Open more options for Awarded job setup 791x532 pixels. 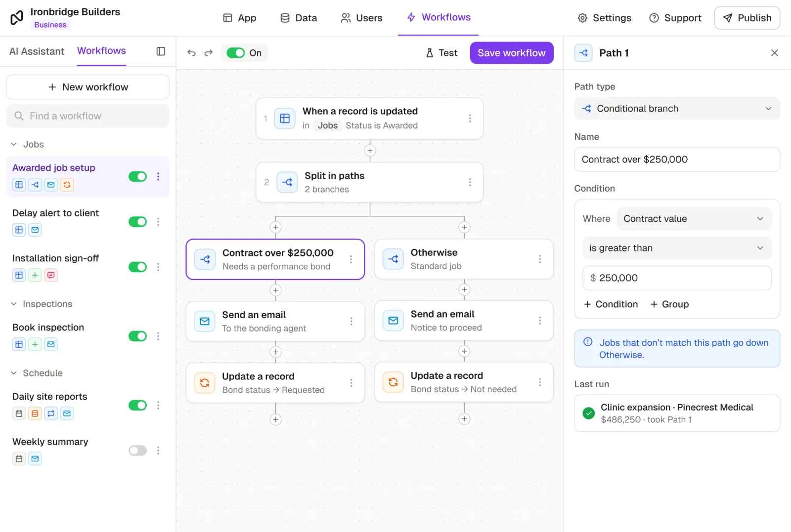(158, 176)
